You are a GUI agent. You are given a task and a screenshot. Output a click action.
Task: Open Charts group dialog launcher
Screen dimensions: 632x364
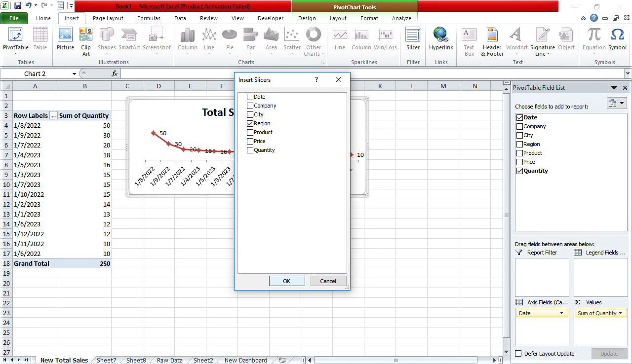click(323, 63)
